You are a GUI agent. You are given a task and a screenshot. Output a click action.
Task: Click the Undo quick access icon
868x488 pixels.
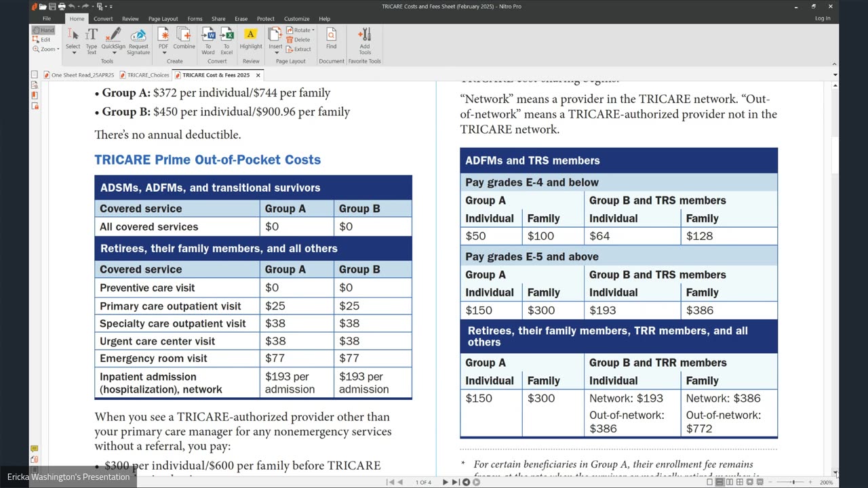click(x=71, y=6)
